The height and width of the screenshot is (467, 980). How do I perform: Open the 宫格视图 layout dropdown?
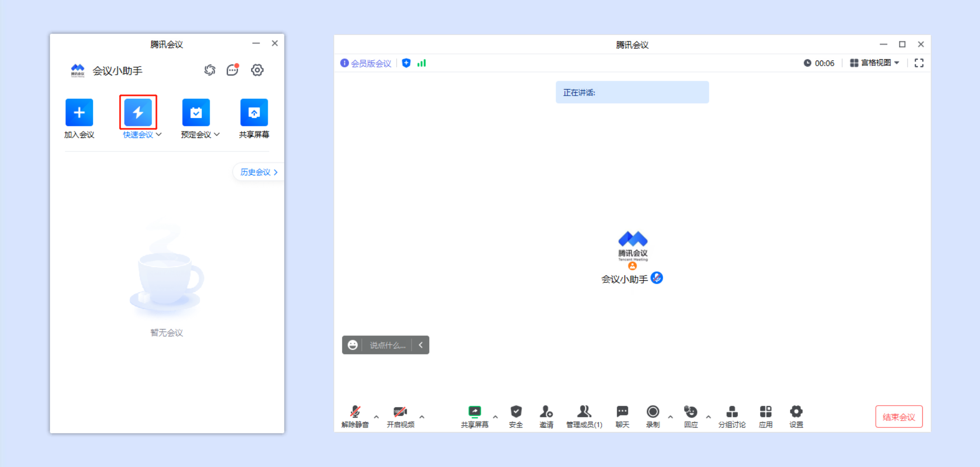coord(875,63)
